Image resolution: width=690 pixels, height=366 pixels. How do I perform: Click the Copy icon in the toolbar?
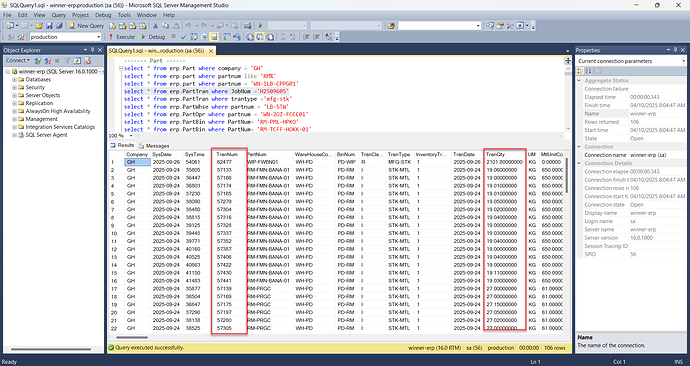click(x=165, y=26)
